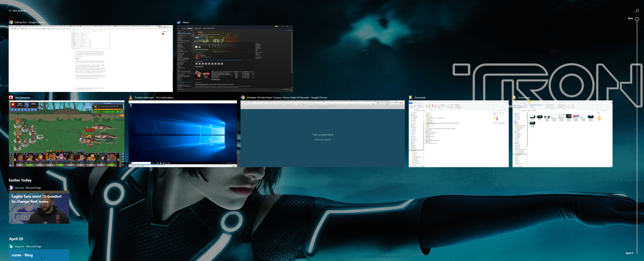Select COMMUNITY tab in Steam window
The image size is (644, 261).
(198, 28)
